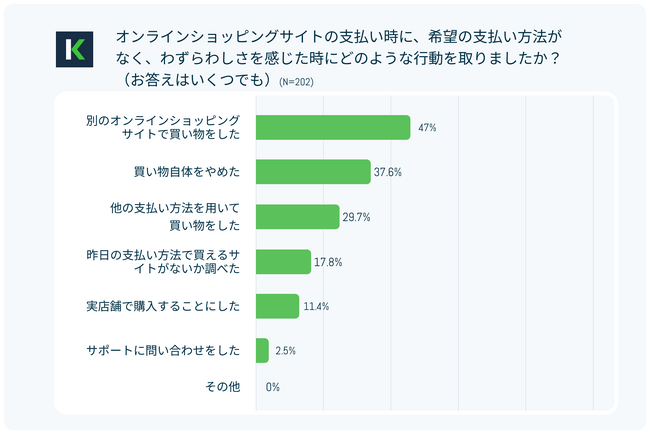Click the N=202 sample size note

[295, 81]
